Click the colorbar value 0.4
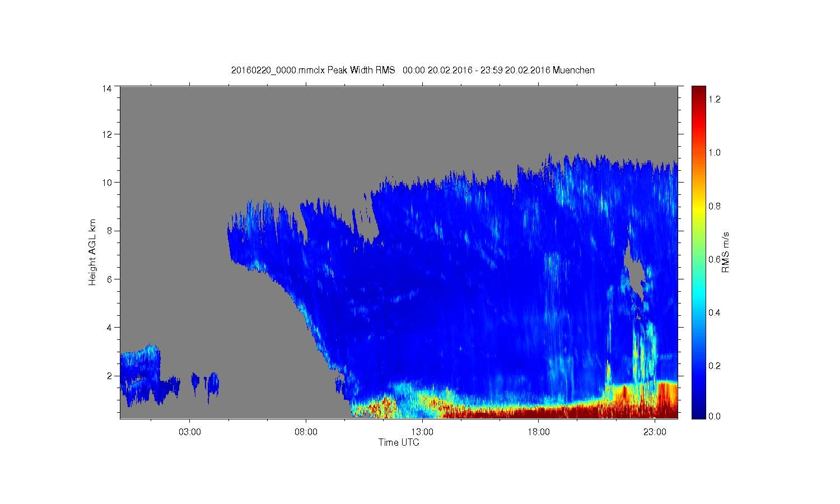This screenshot has height=504, width=840. (x=715, y=312)
